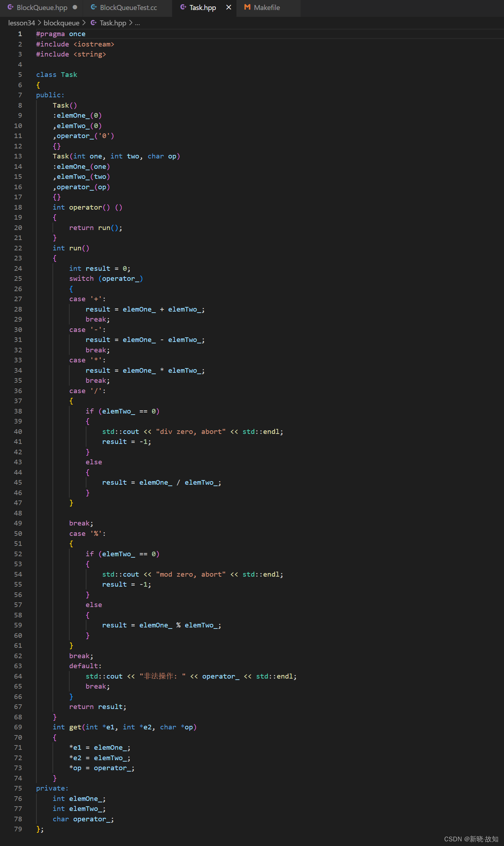Click 'int elemTwo_;' member declaration

point(79,809)
